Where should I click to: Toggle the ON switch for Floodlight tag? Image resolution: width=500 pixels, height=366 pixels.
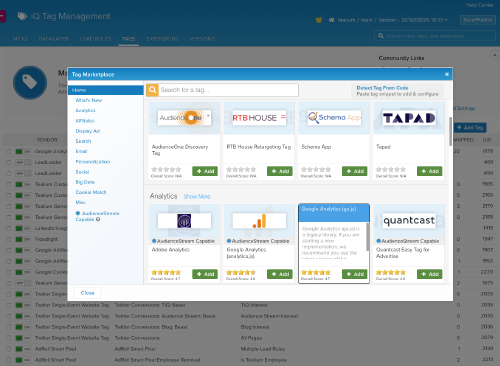tap(23, 239)
